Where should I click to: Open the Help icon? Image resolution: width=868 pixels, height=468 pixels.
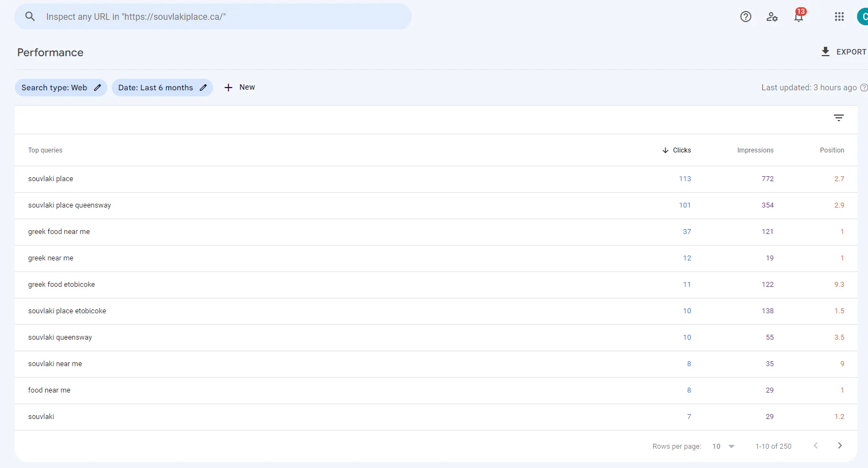click(746, 17)
